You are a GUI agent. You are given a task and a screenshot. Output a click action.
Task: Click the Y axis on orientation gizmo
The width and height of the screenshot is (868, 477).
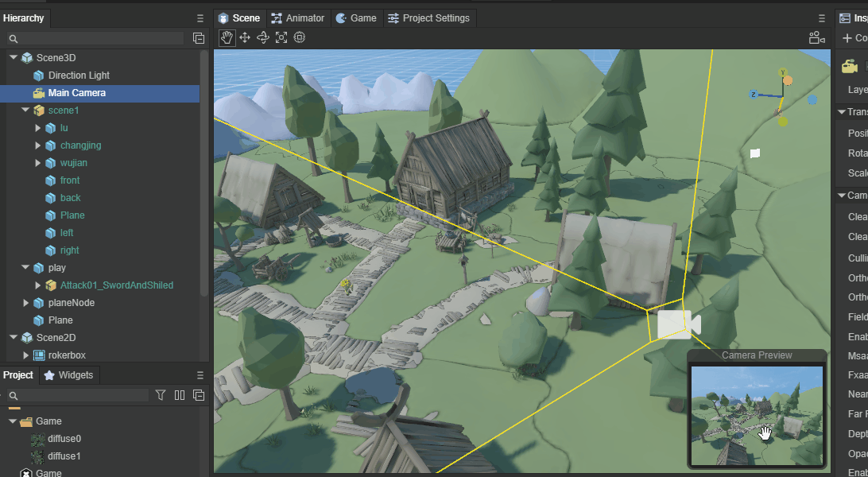784,74
